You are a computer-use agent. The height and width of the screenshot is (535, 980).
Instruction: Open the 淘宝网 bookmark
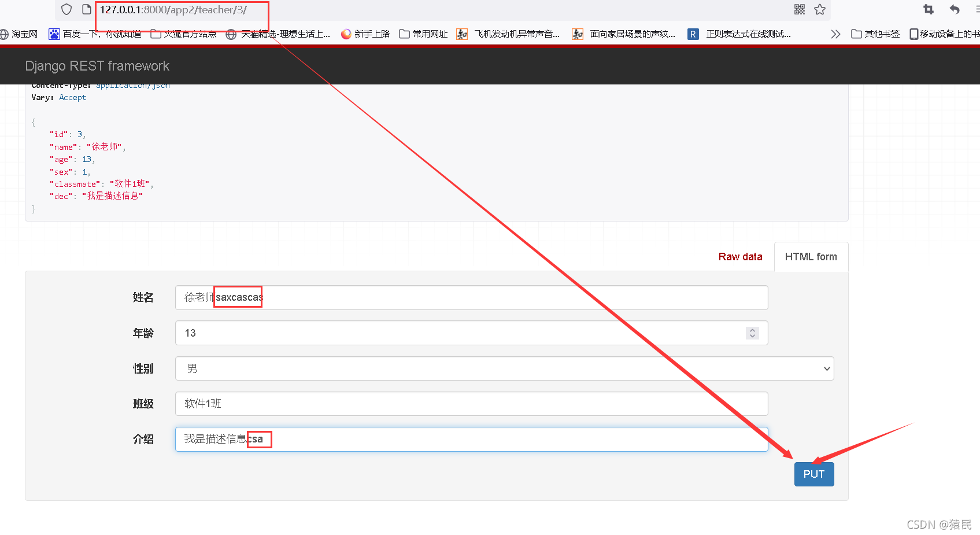pos(19,34)
